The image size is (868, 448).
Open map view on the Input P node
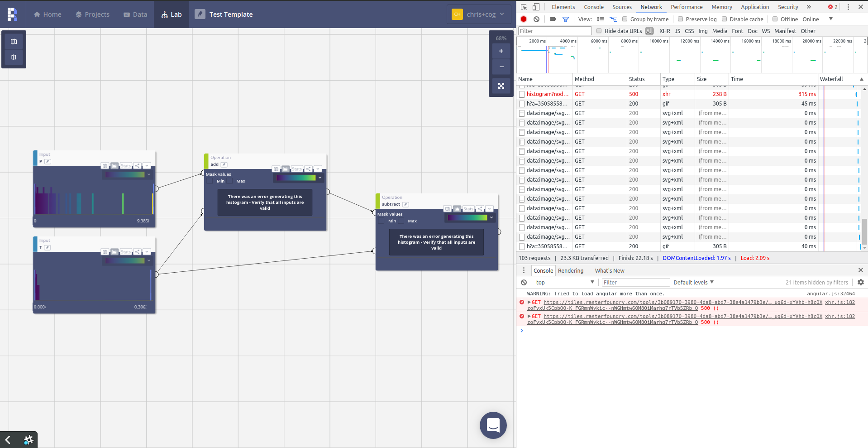(x=105, y=166)
